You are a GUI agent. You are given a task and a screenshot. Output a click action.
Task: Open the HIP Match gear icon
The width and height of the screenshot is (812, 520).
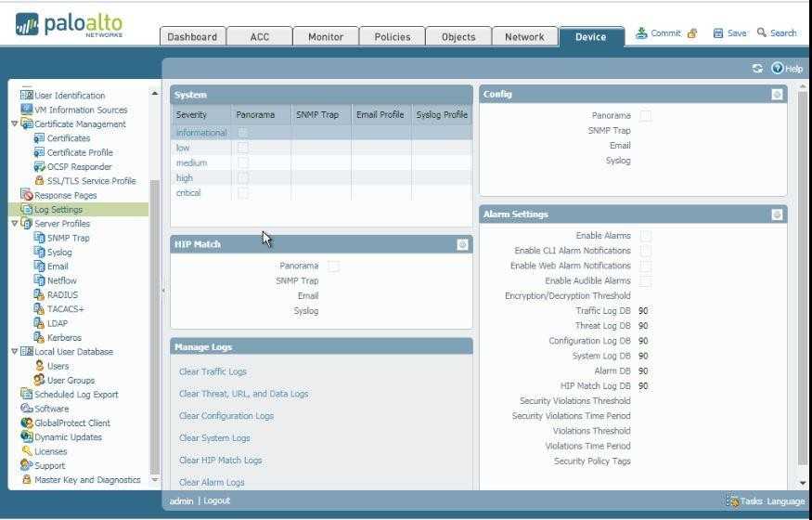click(x=462, y=244)
